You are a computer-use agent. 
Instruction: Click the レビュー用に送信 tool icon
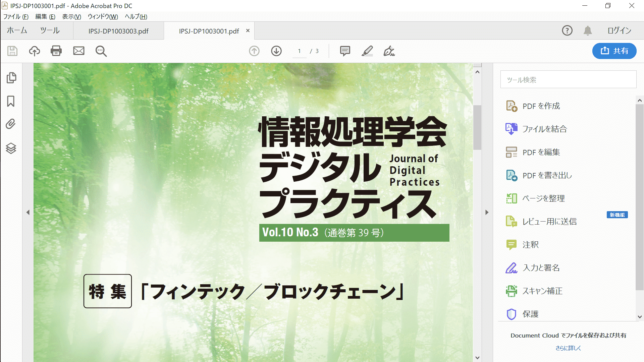(x=512, y=222)
